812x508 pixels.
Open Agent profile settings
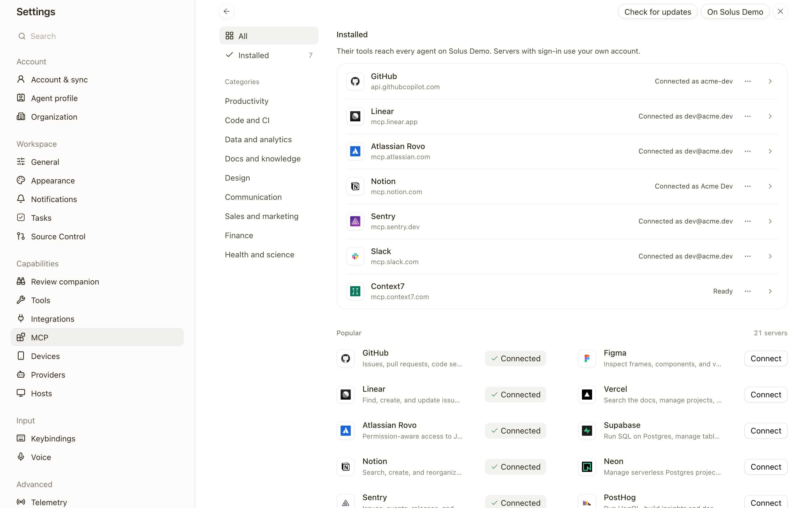tap(97, 98)
